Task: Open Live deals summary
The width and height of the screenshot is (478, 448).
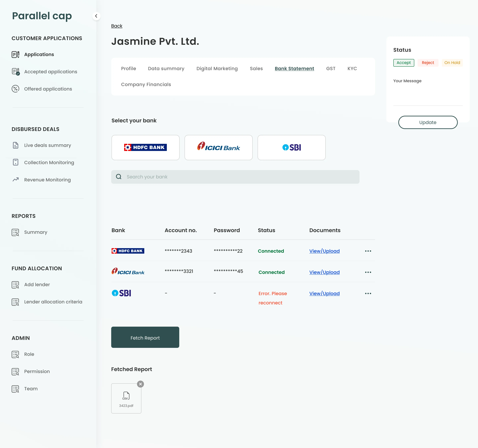Action: [x=48, y=145]
